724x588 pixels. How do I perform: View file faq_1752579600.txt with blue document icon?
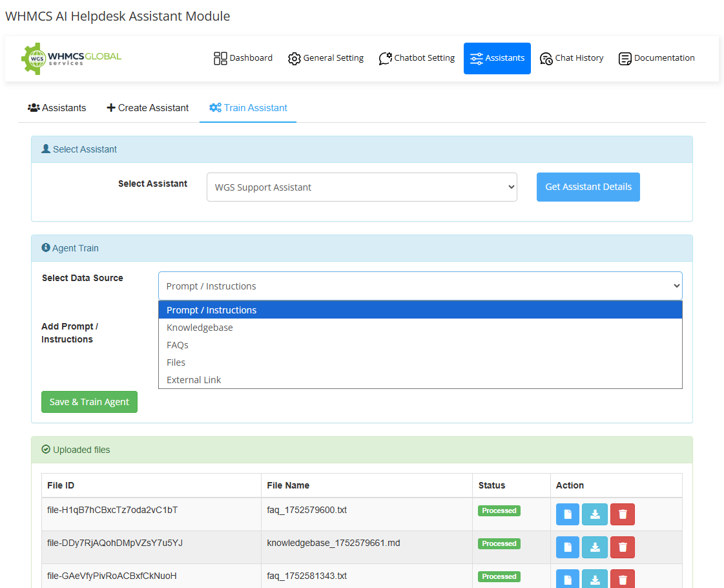pyautogui.click(x=568, y=514)
